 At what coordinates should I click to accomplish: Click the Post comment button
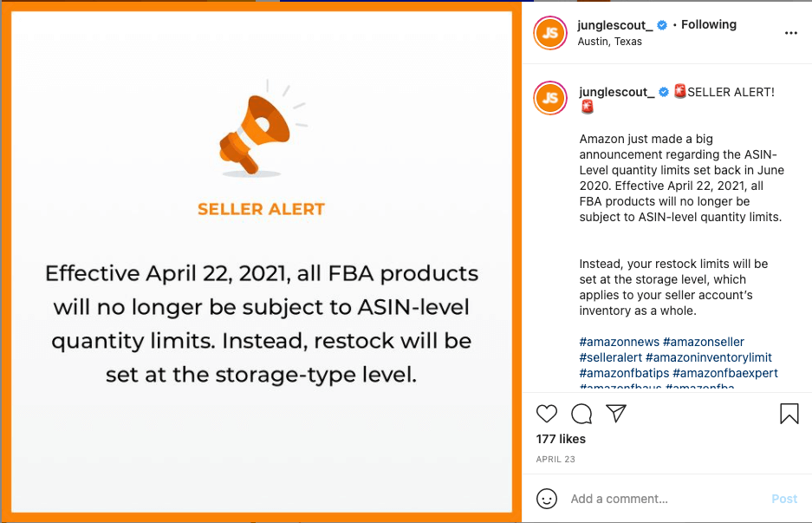click(784, 499)
